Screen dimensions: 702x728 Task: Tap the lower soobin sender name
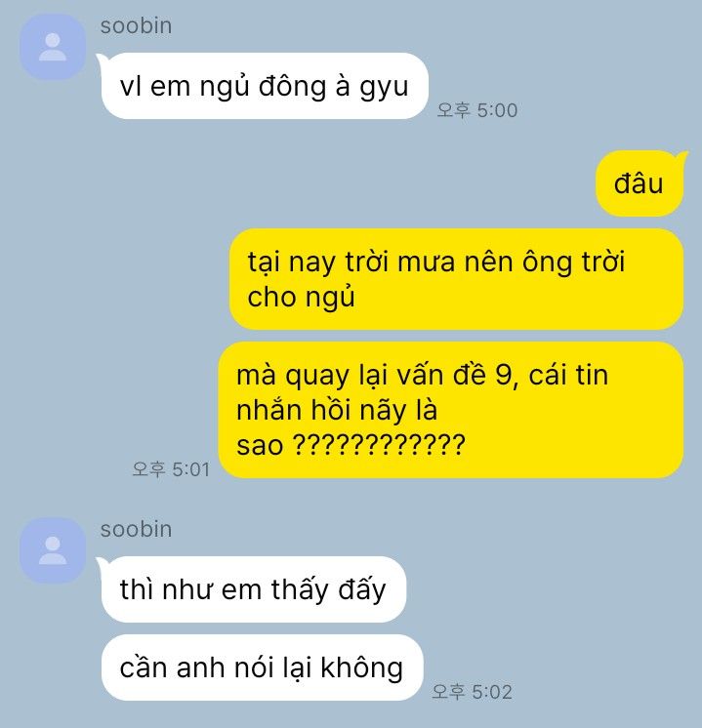tap(136, 529)
